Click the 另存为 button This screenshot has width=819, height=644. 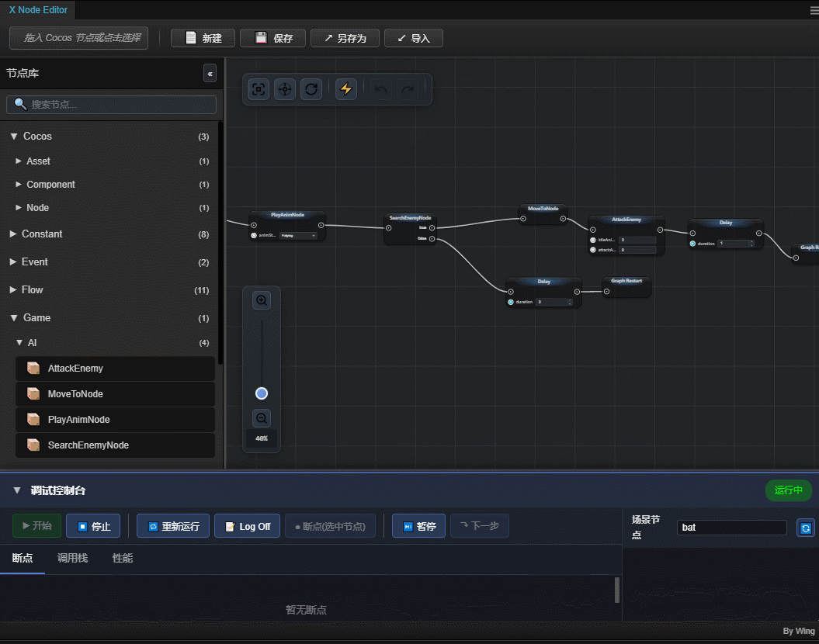click(x=345, y=38)
